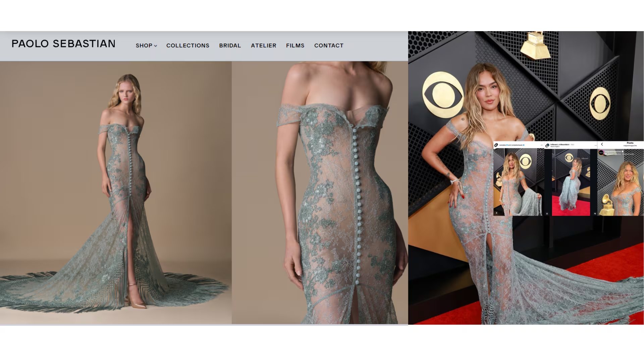
Task: Click the voguemagazine username text
Action: [613, 152]
